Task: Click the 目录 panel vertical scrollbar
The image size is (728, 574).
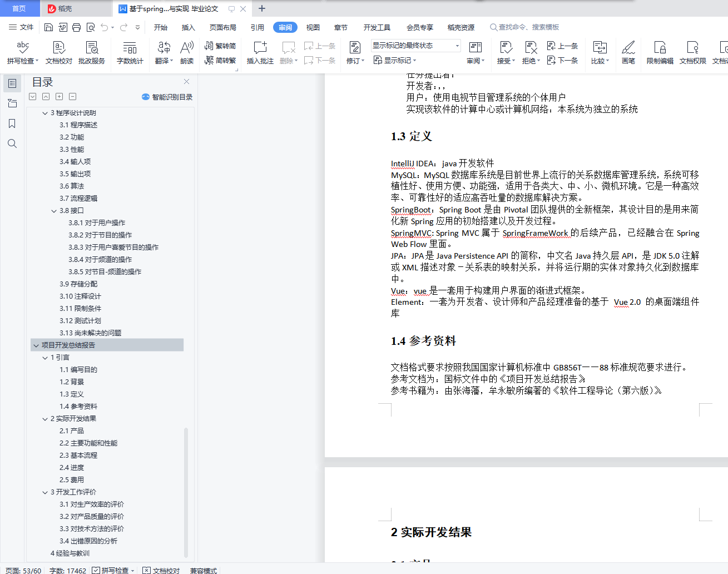Action: pyautogui.click(x=186, y=492)
